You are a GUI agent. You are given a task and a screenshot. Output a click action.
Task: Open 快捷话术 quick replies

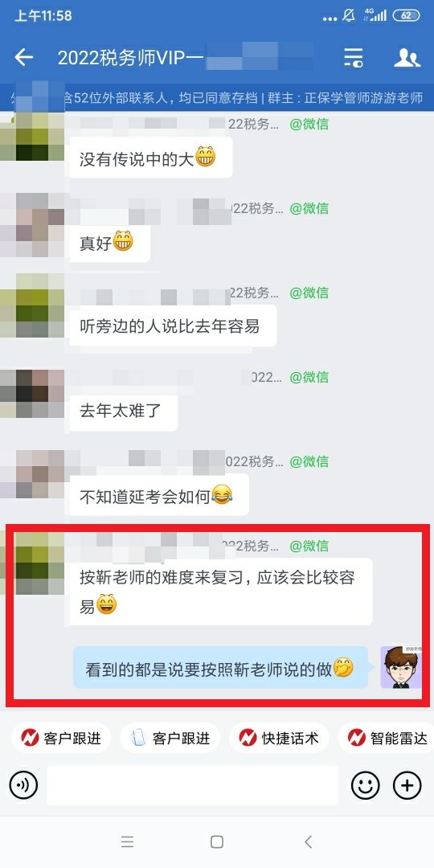pos(279,738)
